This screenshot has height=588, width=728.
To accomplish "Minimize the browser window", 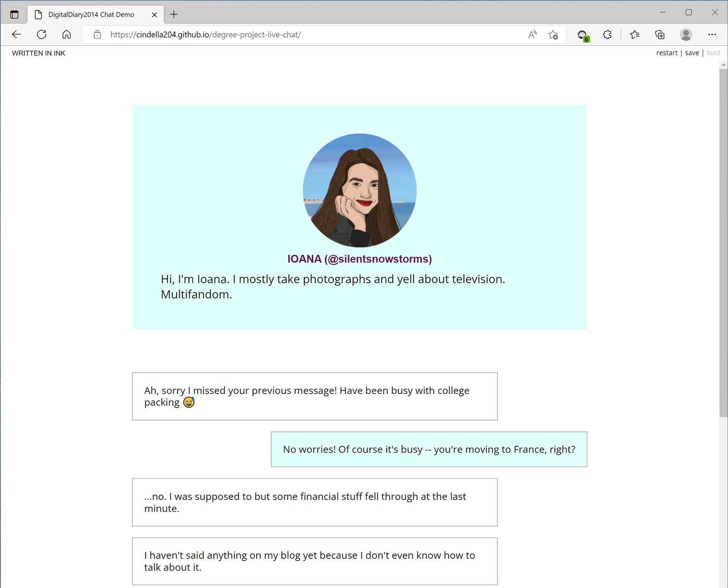I will (662, 13).
